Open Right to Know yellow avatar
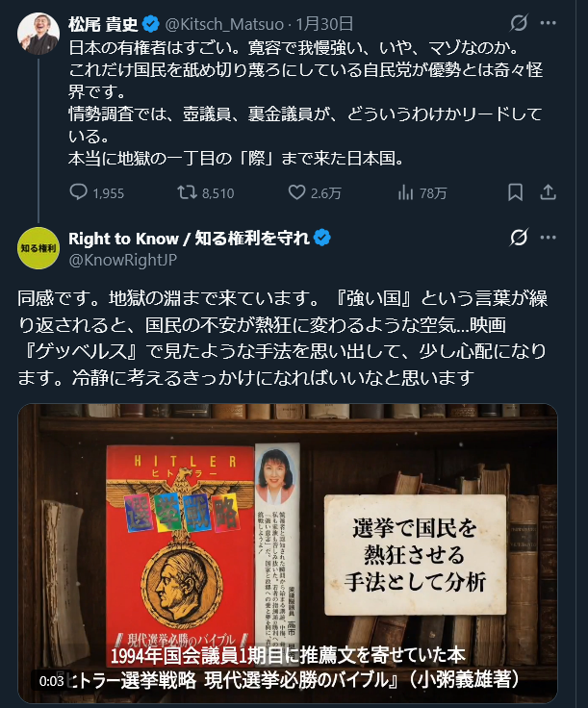The image size is (588, 708). pyautogui.click(x=38, y=248)
